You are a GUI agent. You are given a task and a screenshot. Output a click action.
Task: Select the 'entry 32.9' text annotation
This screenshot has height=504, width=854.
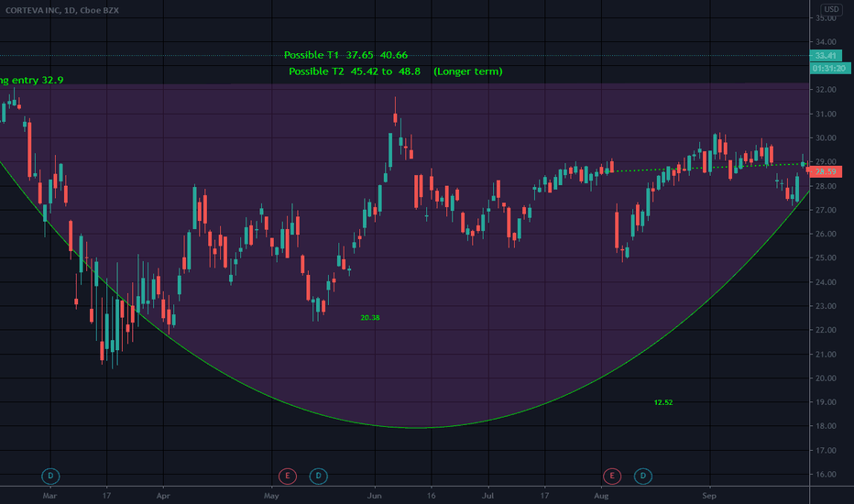[31, 80]
